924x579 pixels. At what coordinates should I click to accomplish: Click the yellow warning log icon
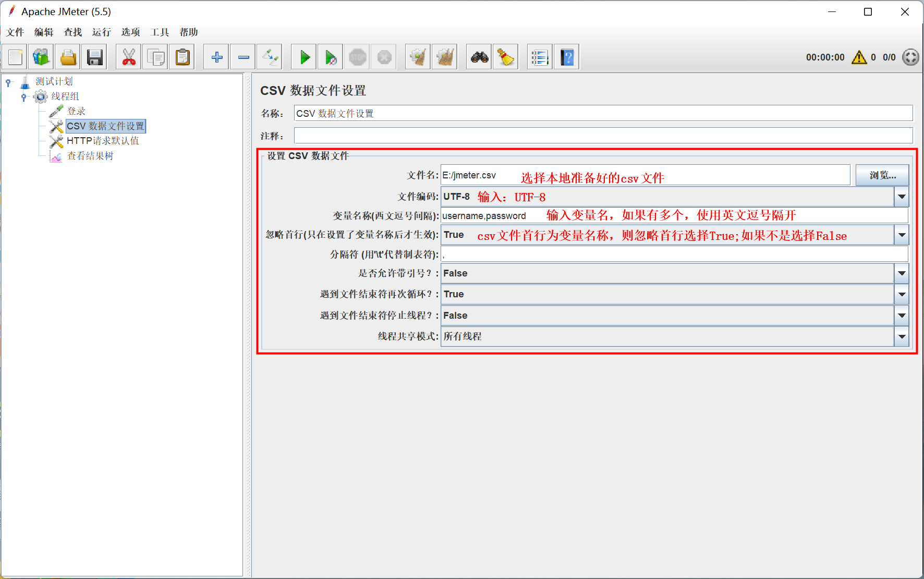(859, 57)
